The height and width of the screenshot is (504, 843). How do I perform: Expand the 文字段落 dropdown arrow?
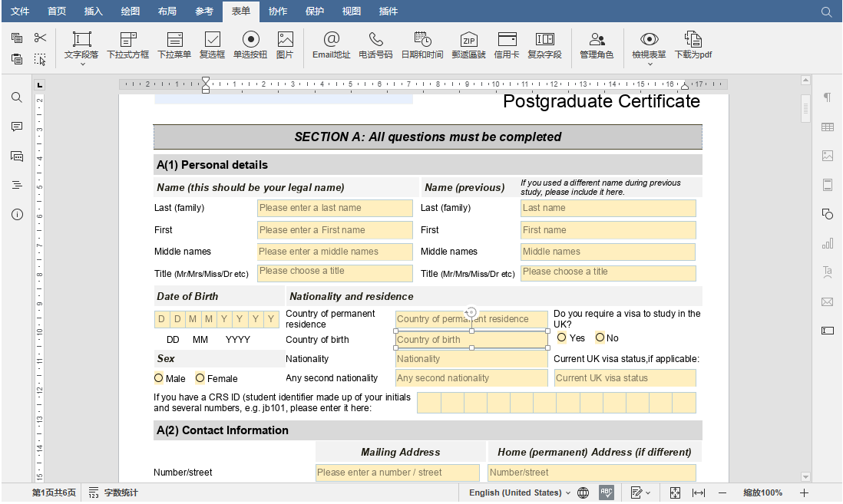[82, 64]
